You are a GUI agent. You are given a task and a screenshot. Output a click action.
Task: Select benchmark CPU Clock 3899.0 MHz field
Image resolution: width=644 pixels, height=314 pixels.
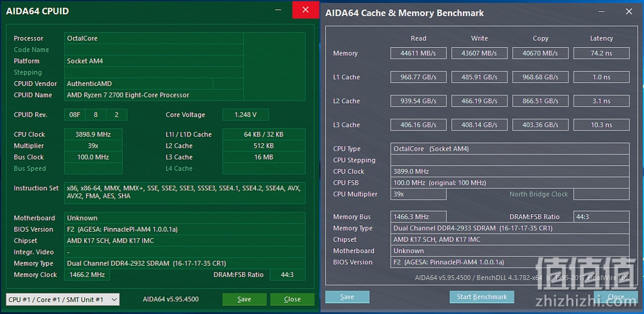pos(509,171)
